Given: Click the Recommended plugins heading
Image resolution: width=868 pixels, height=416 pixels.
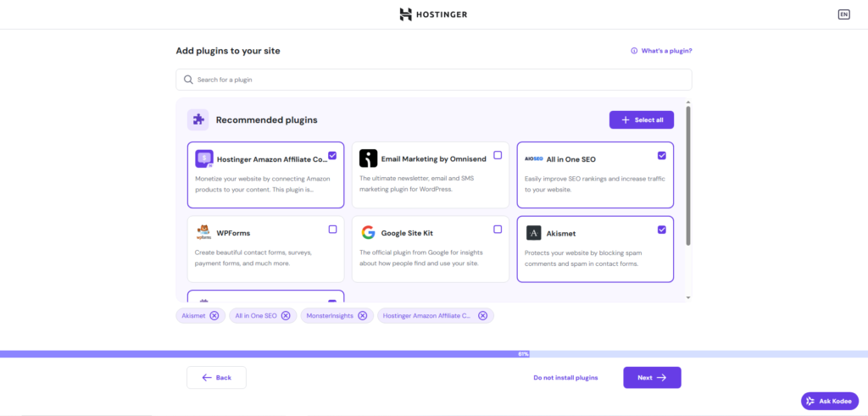Looking at the screenshot, I should [x=267, y=120].
